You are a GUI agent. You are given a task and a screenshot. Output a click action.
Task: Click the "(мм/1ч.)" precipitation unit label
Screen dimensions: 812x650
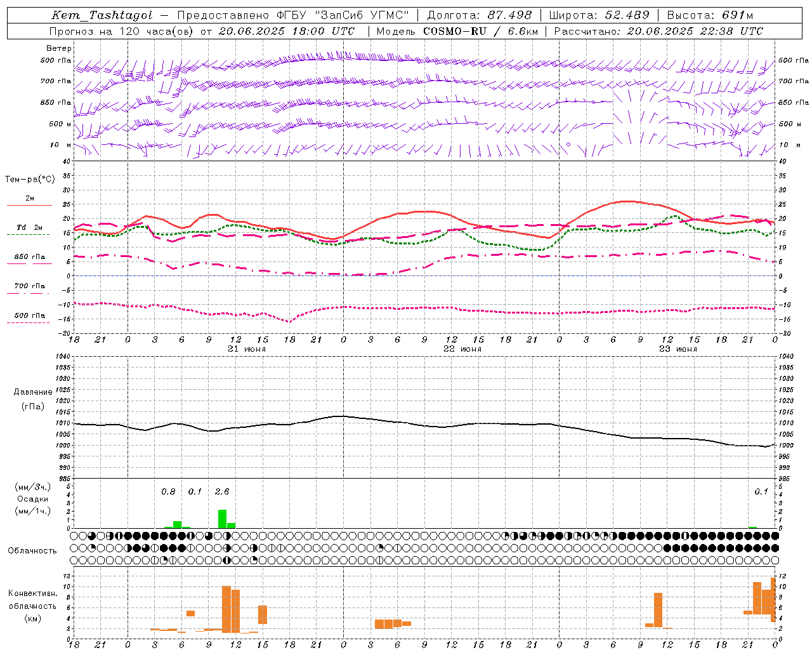pos(33,511)
